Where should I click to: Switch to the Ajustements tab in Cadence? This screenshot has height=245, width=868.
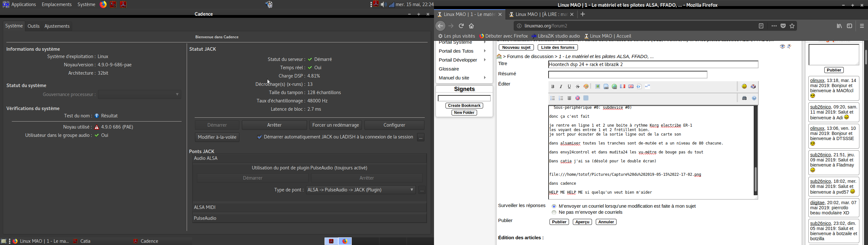57,26
